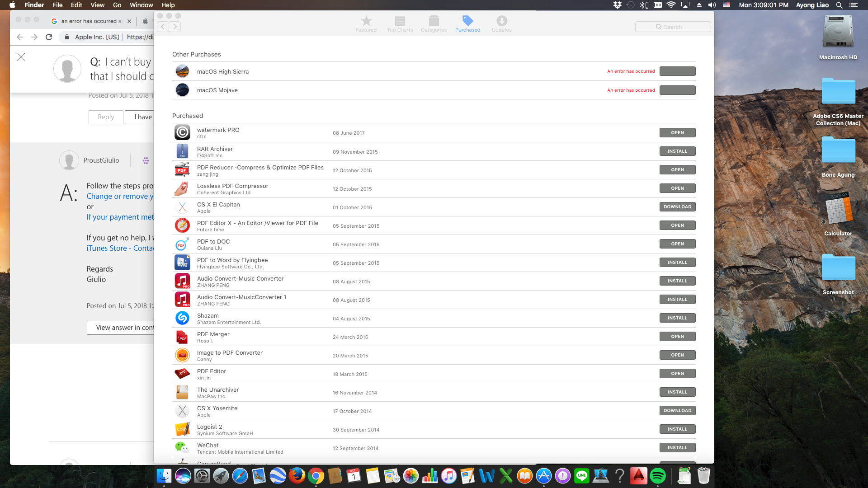Image resolution: width=868 pixels, height=488 pixels.
Task: Install The Unarchiver
Action: pyautogui.click(x=677, y=392)
